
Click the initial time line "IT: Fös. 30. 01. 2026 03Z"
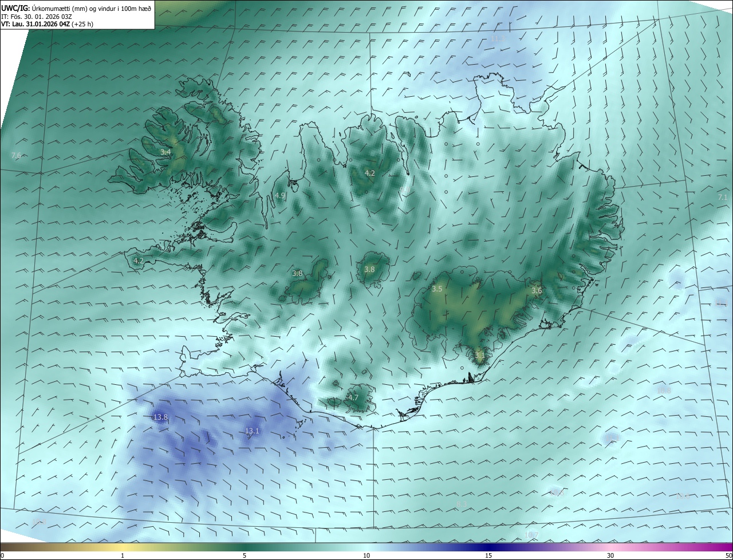point(36,16)
